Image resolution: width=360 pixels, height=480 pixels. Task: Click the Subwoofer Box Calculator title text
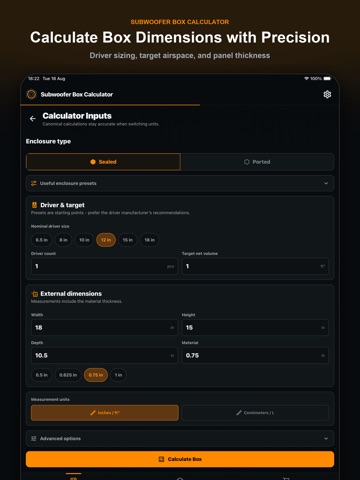point(77,94)
